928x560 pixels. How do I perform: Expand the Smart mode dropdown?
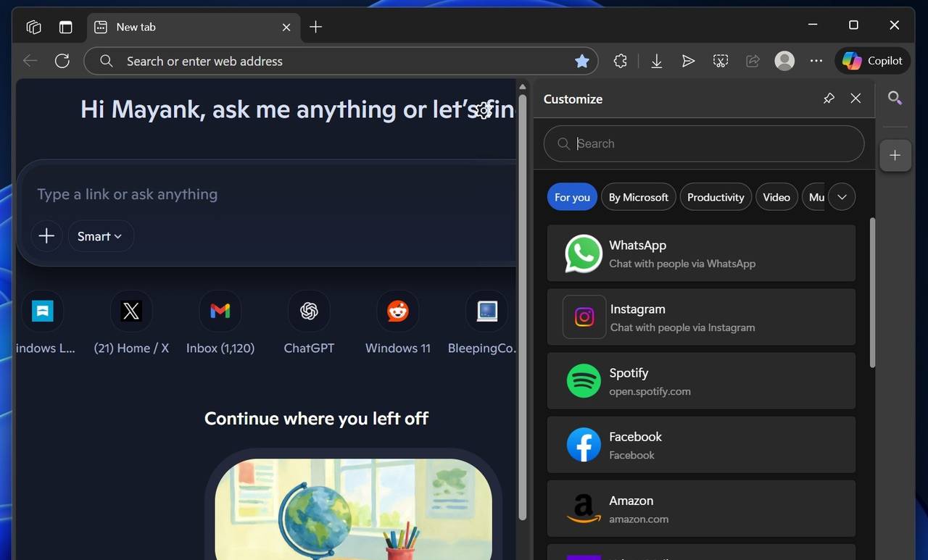(x=100, y=236)
